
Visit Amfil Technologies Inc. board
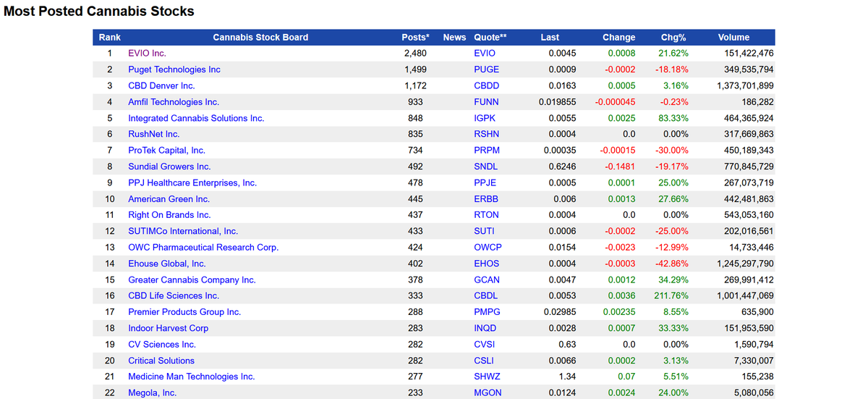click(x=174, y=102)
